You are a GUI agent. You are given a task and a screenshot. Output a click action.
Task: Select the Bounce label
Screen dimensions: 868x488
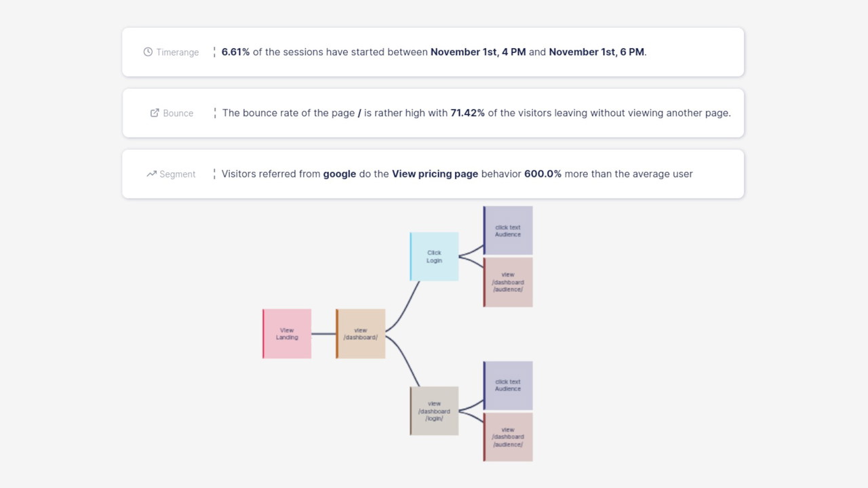pos(178,113)
